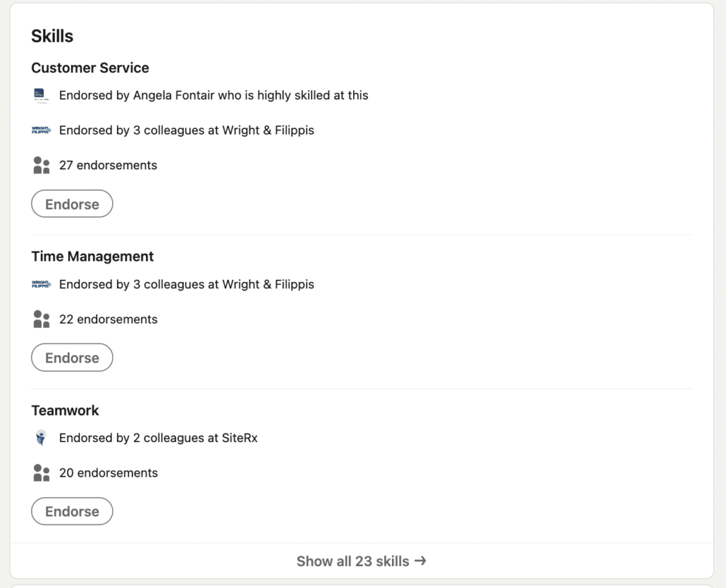Open the Teamwork skill title

65,410
